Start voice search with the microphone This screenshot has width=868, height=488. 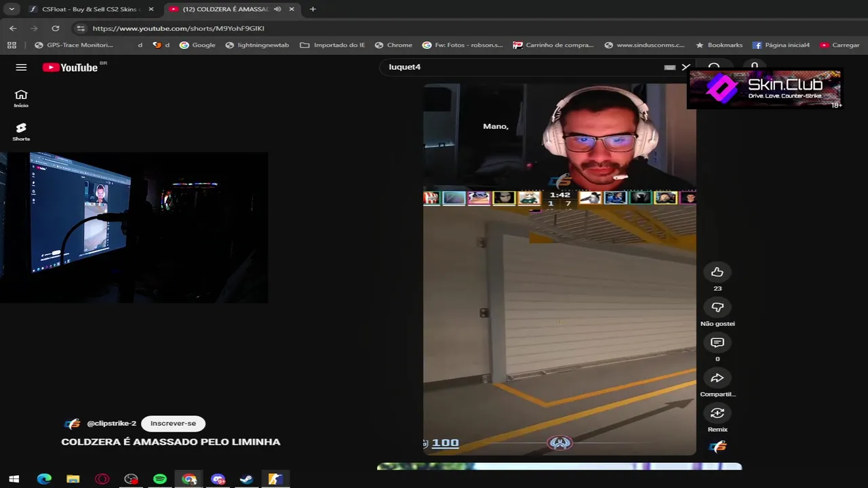pos(754,66)
